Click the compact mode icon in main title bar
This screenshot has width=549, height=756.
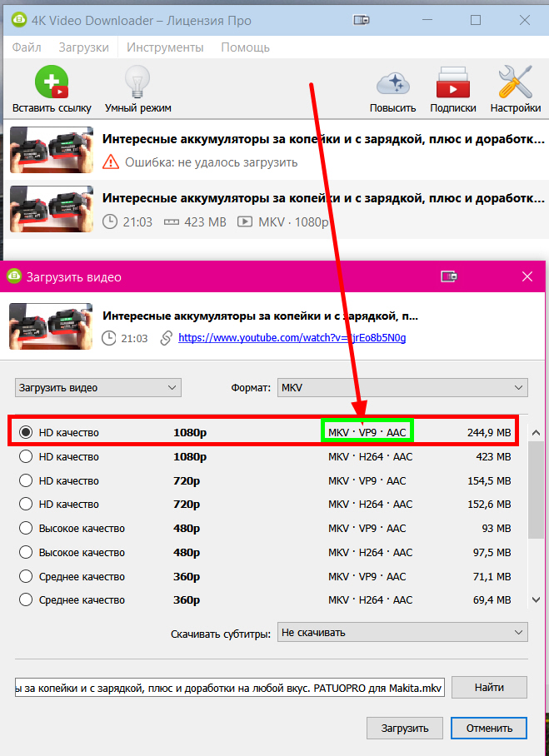tap(362, 20)
